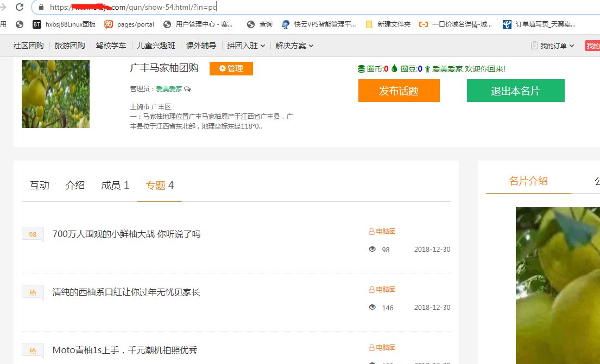Screen dimensions: 600x364
Task: Click the 圈币 coin stack icon
Action: [x=361, y=69]
